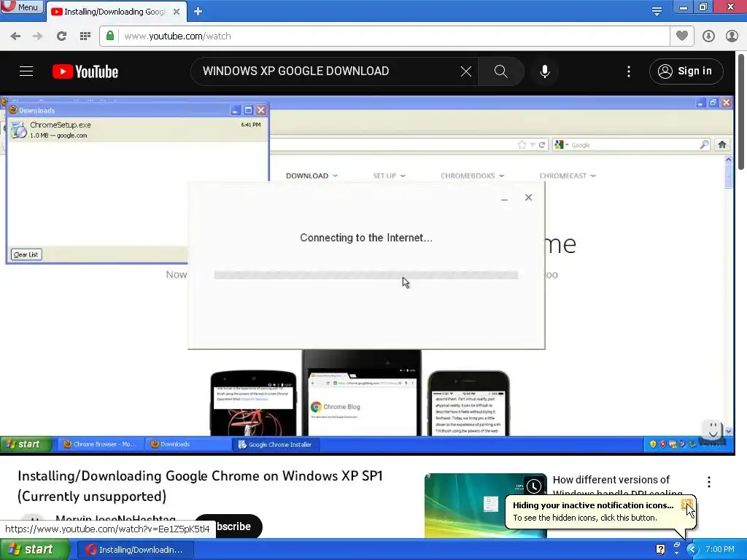Click the Firefox bookmark star in video

pyautogui.click(x=522, y=145)
